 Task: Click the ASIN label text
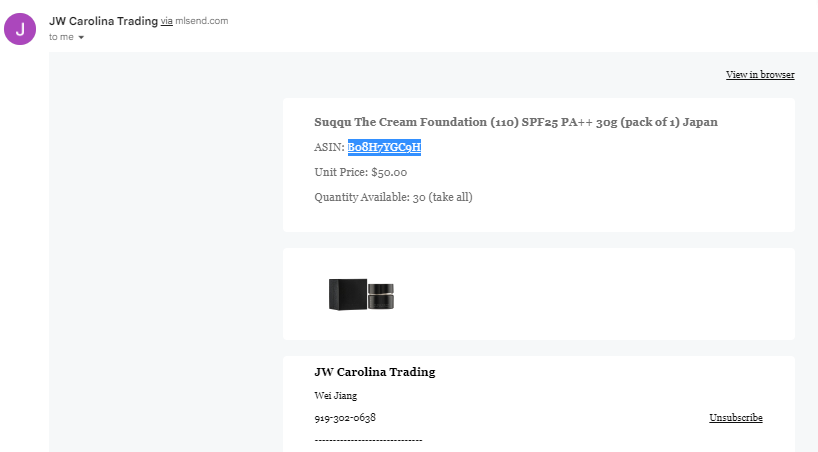tap(329, 147)
